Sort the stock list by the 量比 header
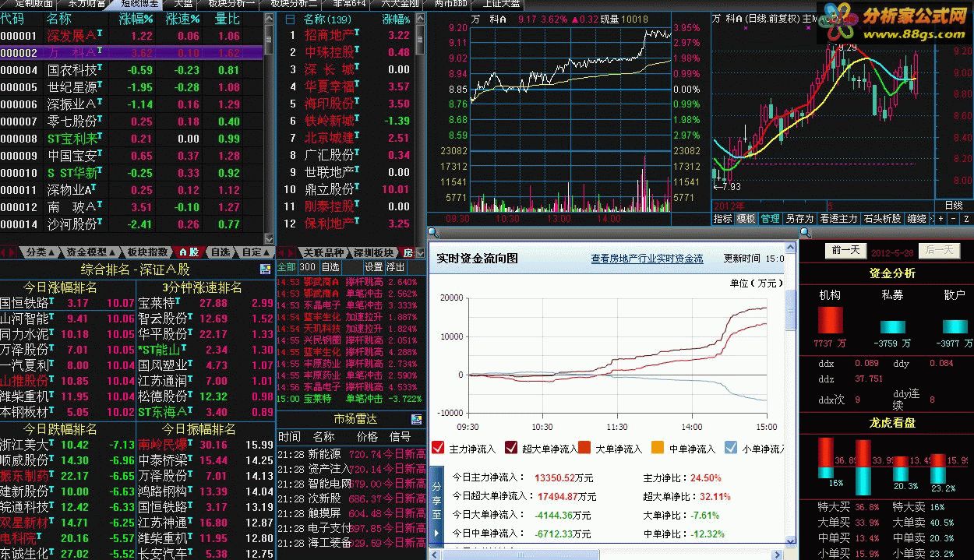The width and height of the screenshot is (974, 560). (x=226, y=18)
